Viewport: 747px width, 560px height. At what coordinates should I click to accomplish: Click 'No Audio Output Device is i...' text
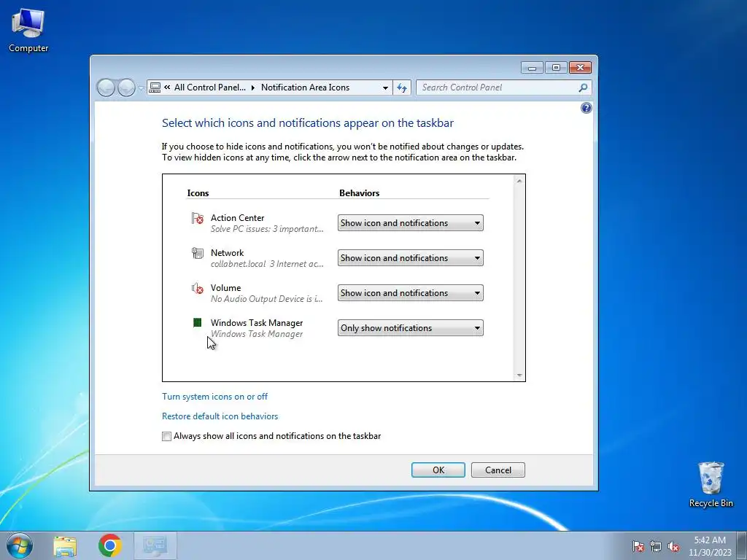click(267, 299)
